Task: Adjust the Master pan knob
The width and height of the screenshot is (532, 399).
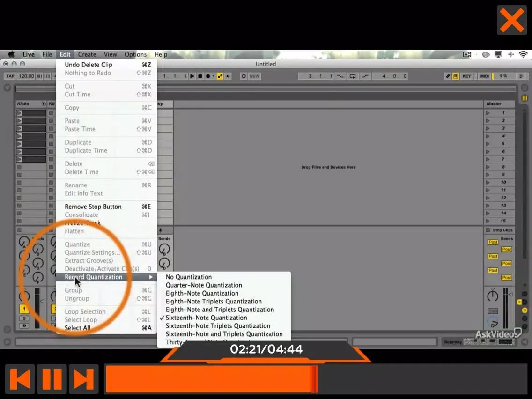Action: tap(492, 296)
